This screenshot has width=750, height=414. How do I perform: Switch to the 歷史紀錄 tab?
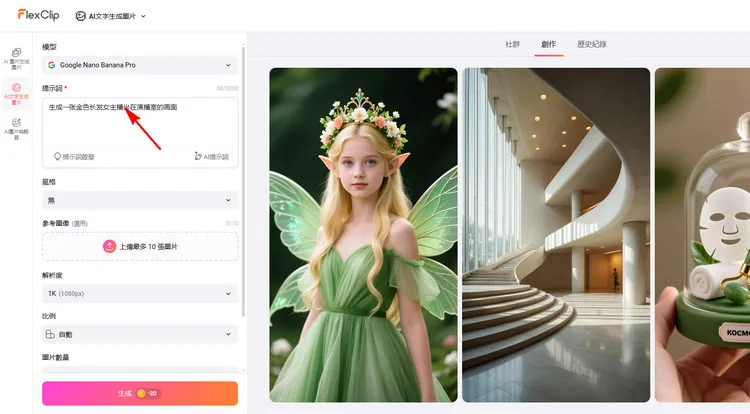point(592,45)
